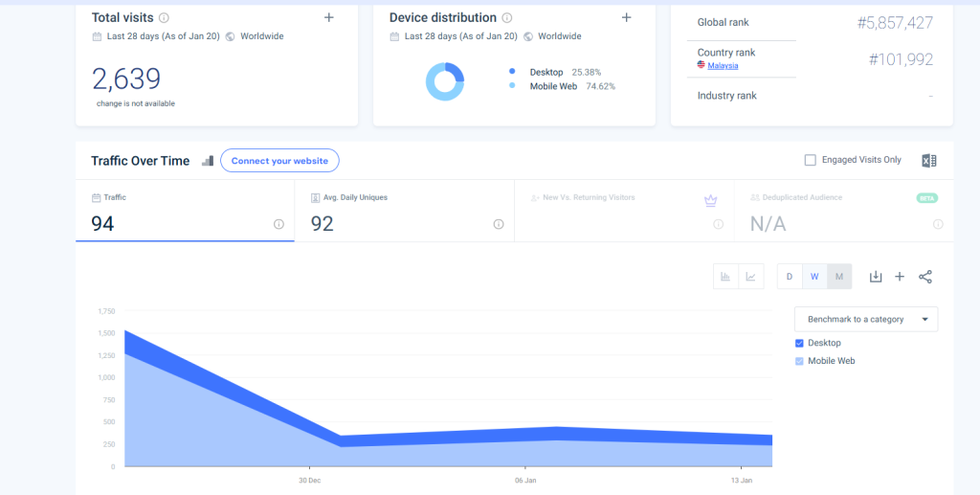Screen dimensions: 980x495
Task: Click the plus icon on Total visits card
Action: coord(329,17)
